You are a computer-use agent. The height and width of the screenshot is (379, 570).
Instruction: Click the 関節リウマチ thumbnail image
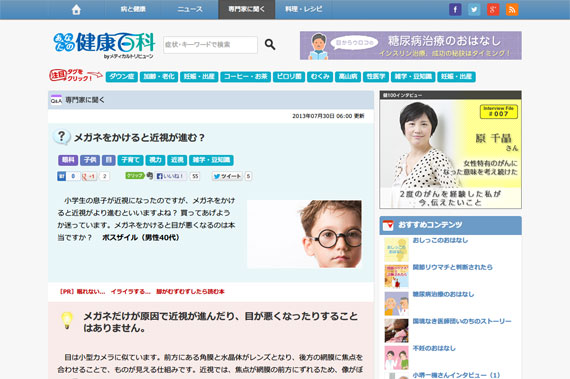pyautogui.click(x=396, y=277)
